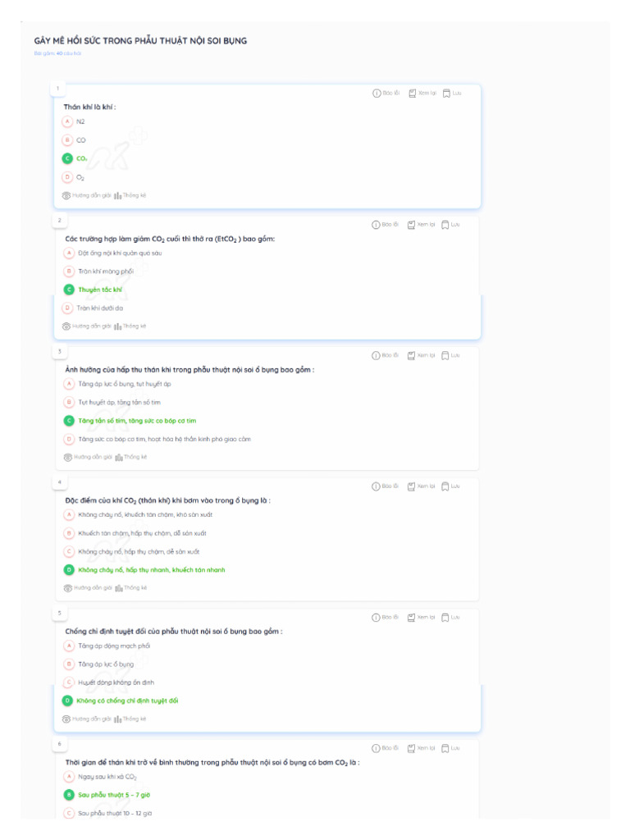This screenshot has width=630, height=840.
Task: Save question 3 with the Lưu bookmark icon
Action: click(445, 355)
